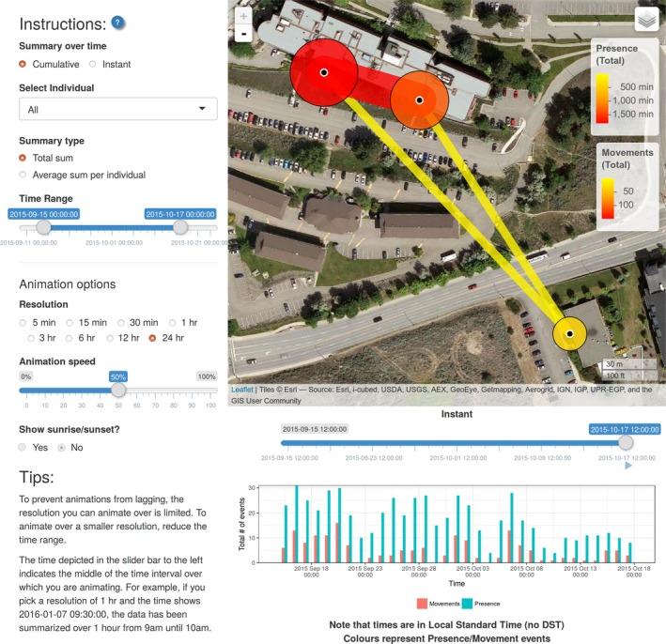Open the map layers control
This screenshot has width=666, height=644.
point(647,20)
